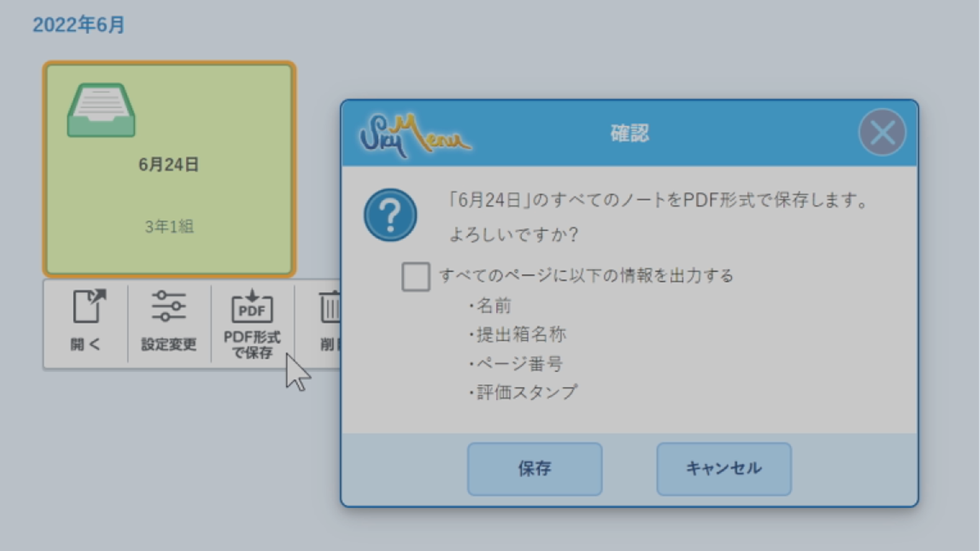Screen dimensions: 980x551
Task: Enable the output information checkbox
Action: (415, 277)
